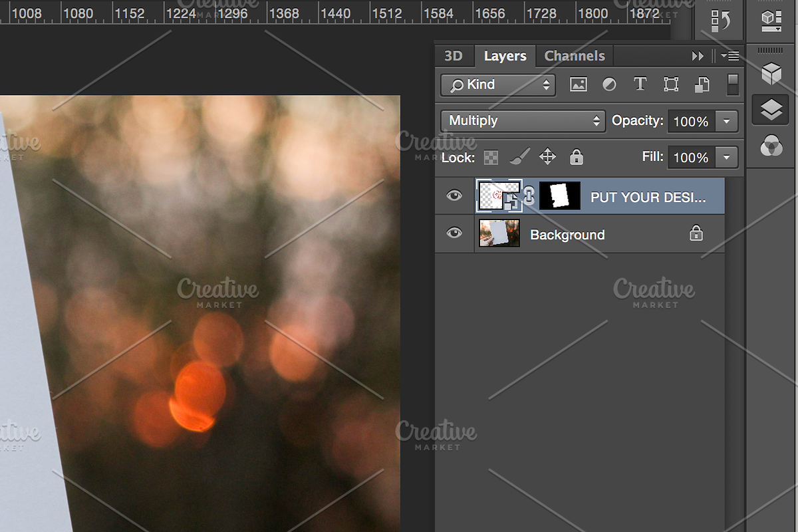The width and height of the screenshot is (798, 532).
Task: Click the Fill label
Action: (x=653, y=157)
